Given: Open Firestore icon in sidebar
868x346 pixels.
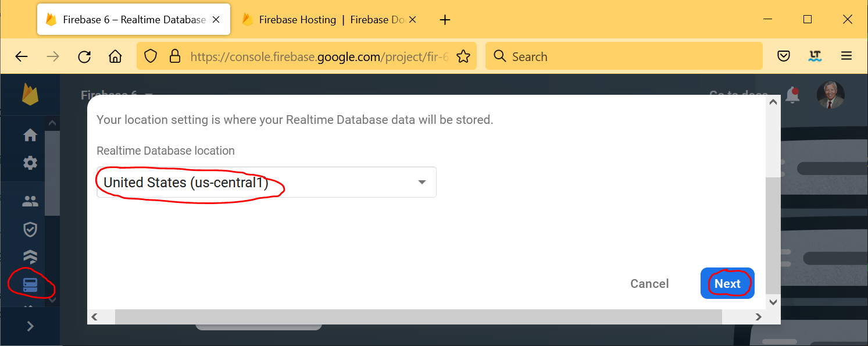Looking at the screenshot, I should coord(30,256).
